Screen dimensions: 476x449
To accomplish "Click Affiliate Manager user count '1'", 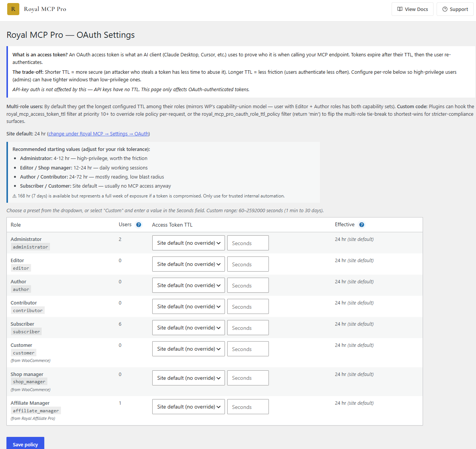I will tap(120, 403).
